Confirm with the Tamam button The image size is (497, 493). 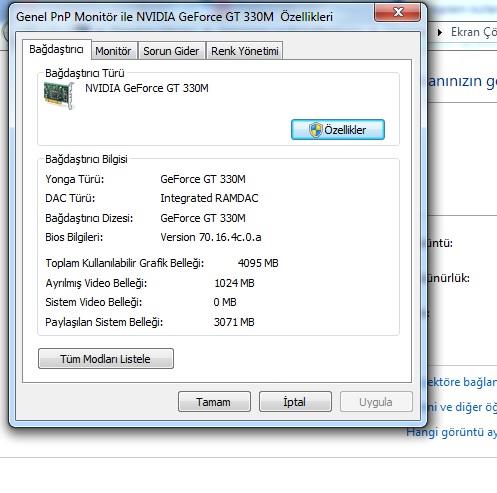coord(214,402)
